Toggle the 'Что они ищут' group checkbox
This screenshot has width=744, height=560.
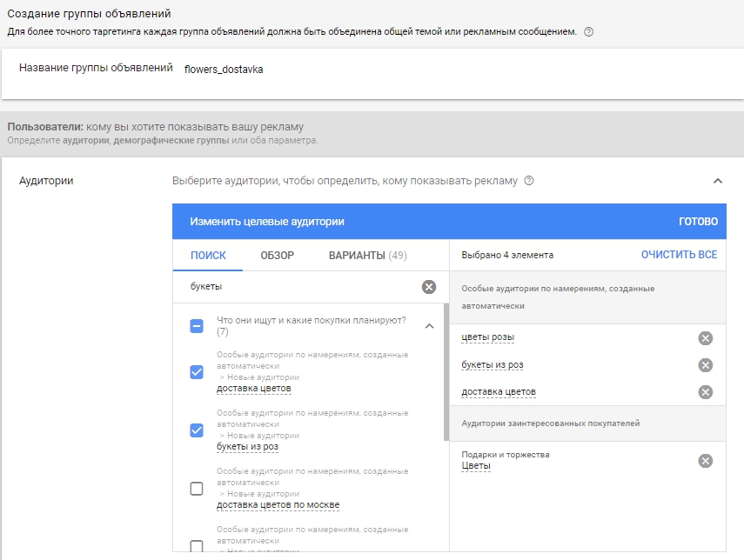[197, 326]
